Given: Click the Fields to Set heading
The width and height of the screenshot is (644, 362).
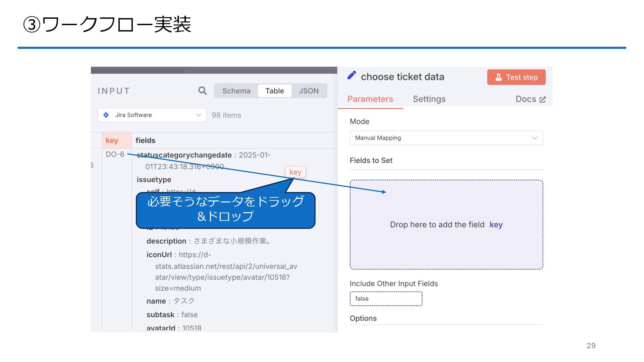Looking at the screenshot, I should click(371, 160).
